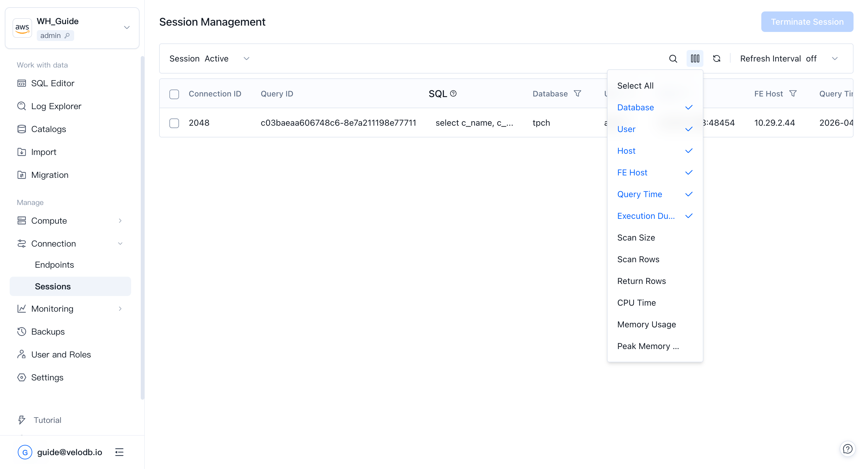Click the refresh sessions icon
Viewport: 868px width, 469px height.
tap(717, 58)
